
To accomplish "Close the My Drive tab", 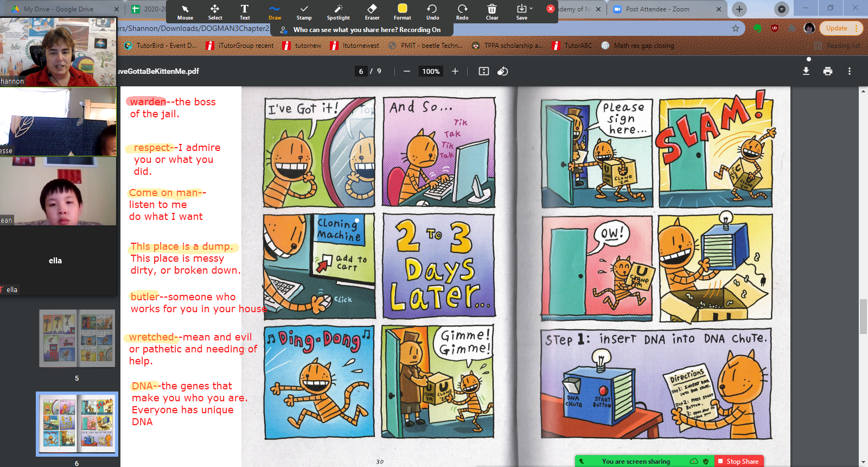I will tap(117, 9).
